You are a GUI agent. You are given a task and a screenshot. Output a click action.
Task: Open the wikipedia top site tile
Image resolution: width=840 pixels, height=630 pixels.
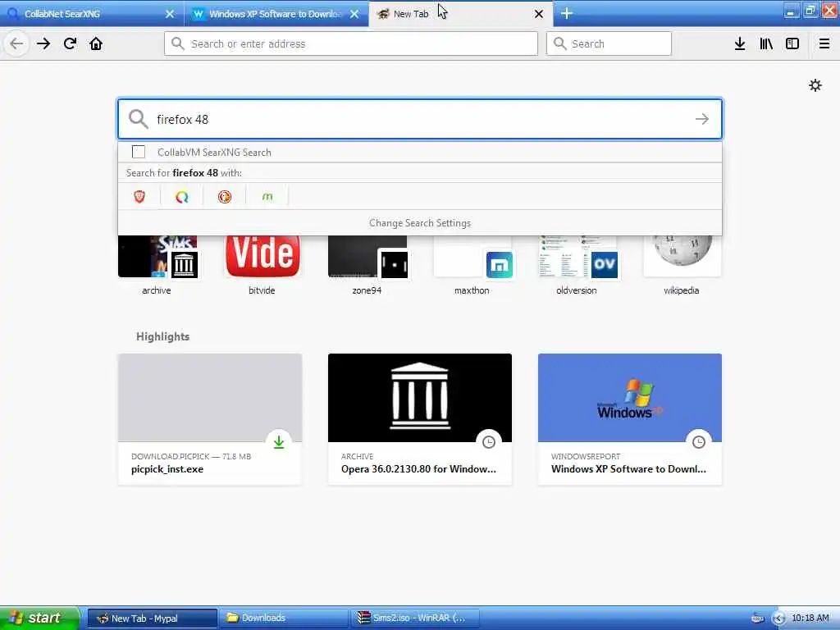tap(682, 265)
